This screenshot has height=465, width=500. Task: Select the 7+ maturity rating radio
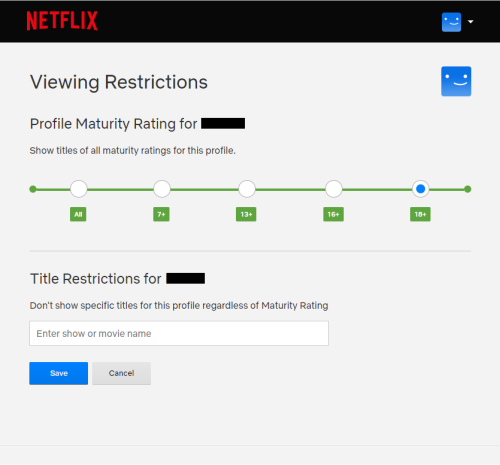[x=162, y=189]
